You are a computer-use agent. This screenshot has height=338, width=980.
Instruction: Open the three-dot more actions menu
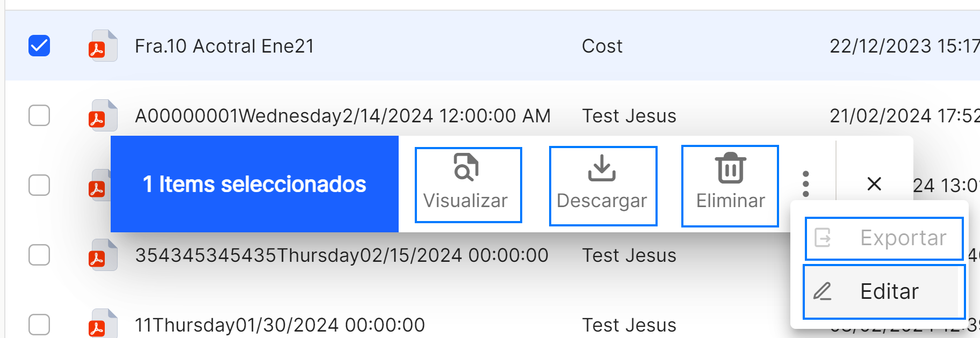805,184
